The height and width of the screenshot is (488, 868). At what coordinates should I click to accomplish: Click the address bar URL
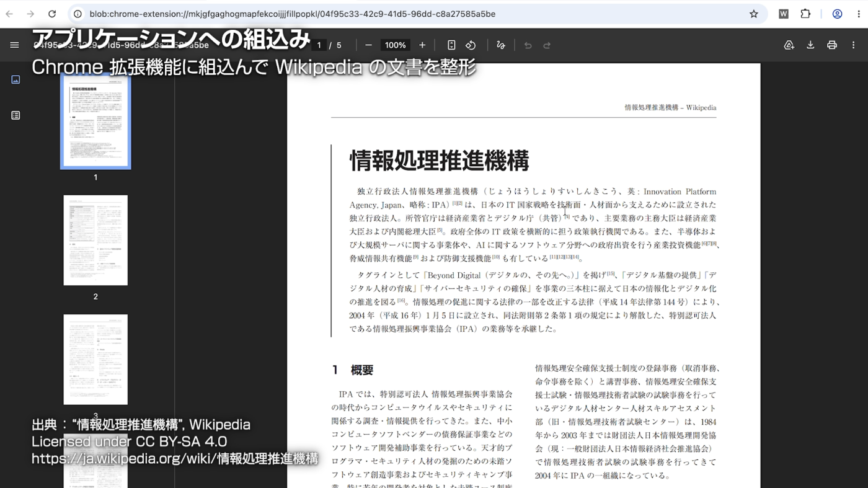pyautogui.click(x=292, y=14)
